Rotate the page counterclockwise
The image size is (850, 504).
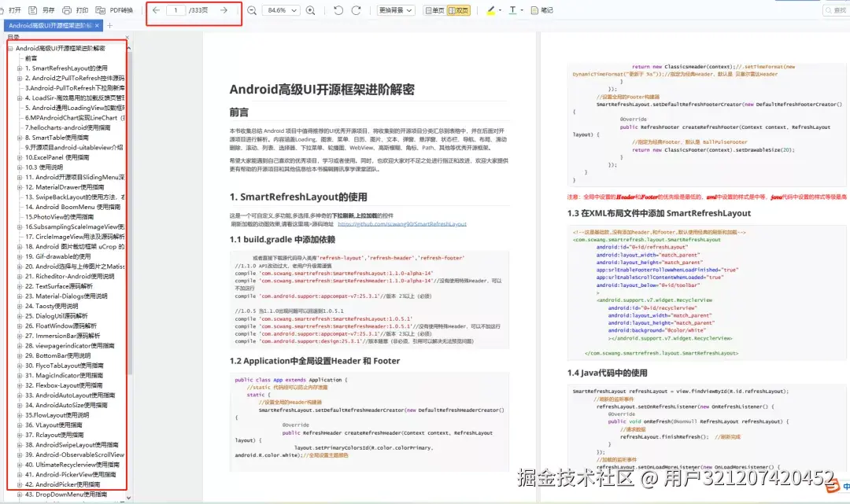[338, 10]
